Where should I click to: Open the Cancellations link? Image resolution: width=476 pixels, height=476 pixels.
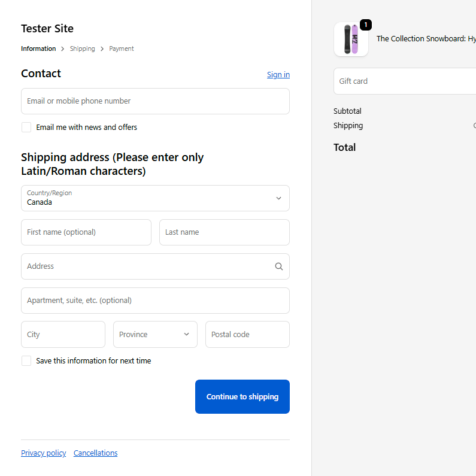pos(95,453)
